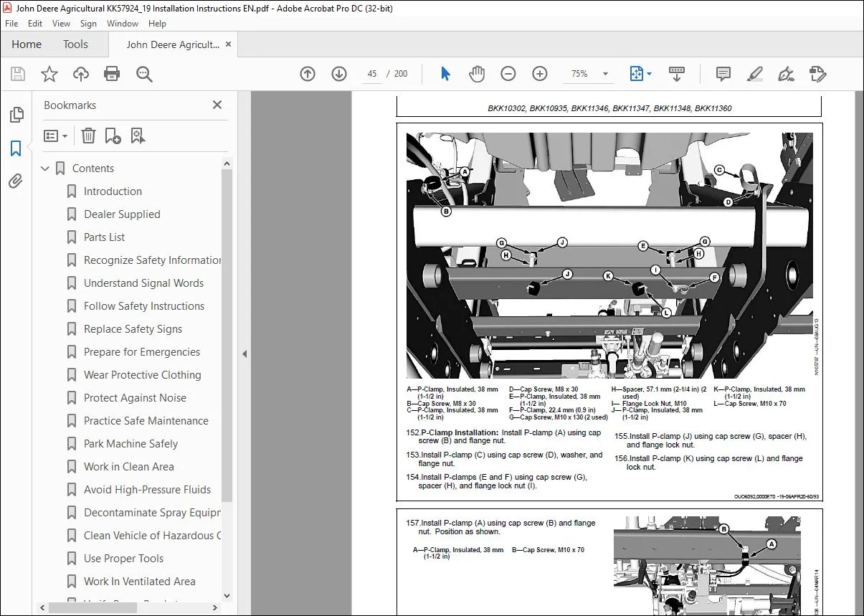The width and height of the screenshot is (864, 616).
Task: Upload file to cloud icon
Action: coord(81,74)
